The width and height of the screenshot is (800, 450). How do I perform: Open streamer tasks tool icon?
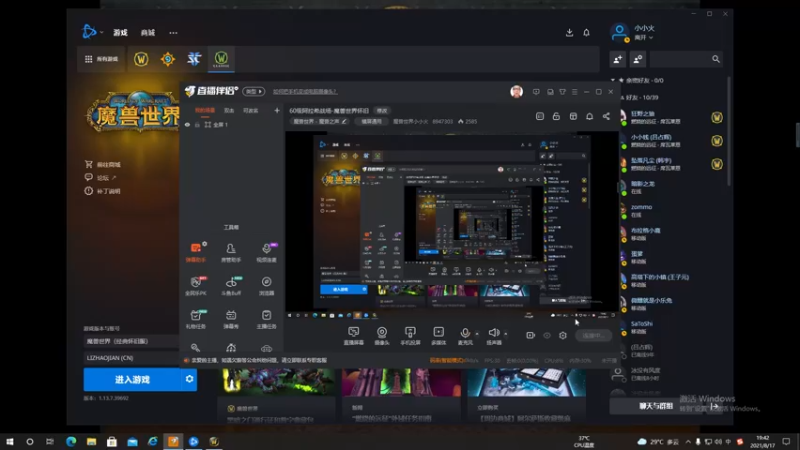click(266, 319)
